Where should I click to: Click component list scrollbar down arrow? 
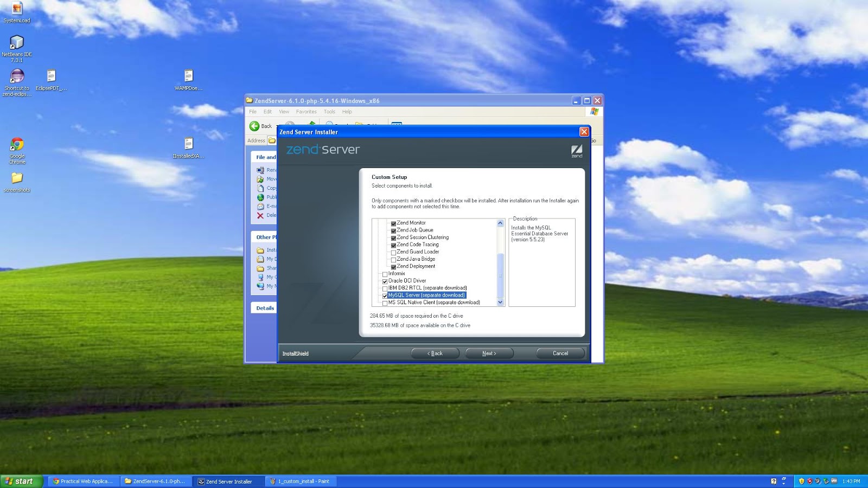click(x=500, y=302)
